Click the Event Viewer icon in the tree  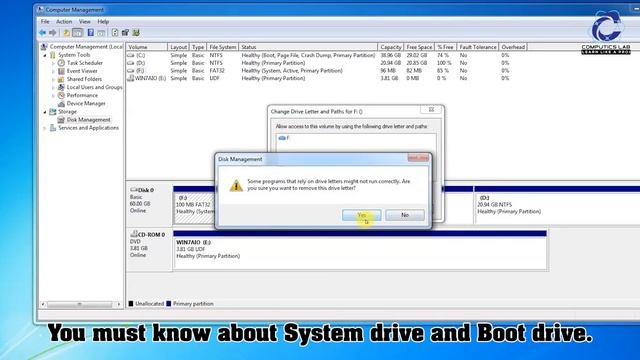click(x=61, y=71)
